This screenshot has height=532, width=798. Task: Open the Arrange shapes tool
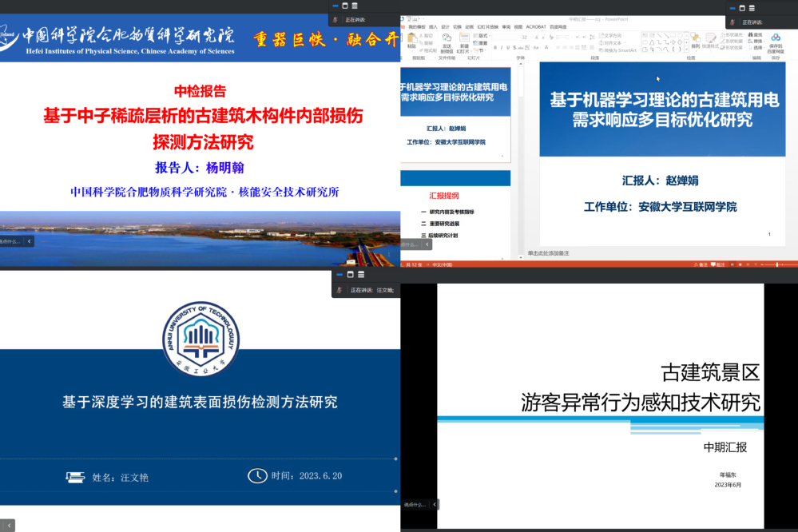695,40
